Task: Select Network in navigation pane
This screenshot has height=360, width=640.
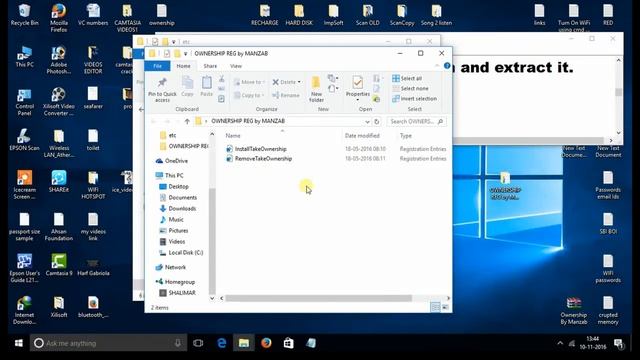Action: pyautogui.click(x=175, y=267)
